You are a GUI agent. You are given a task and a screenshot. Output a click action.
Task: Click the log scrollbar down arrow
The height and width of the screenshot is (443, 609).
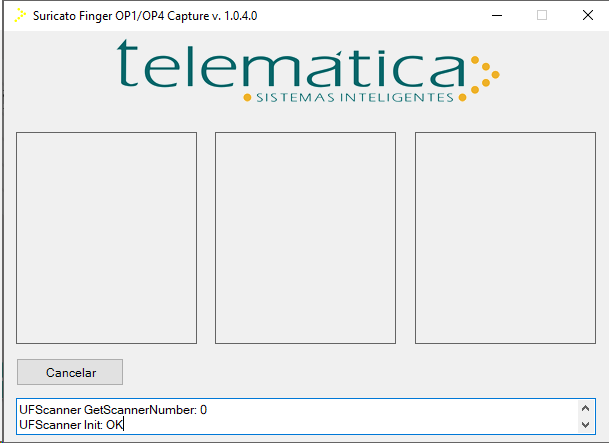[x=585, y=425]
